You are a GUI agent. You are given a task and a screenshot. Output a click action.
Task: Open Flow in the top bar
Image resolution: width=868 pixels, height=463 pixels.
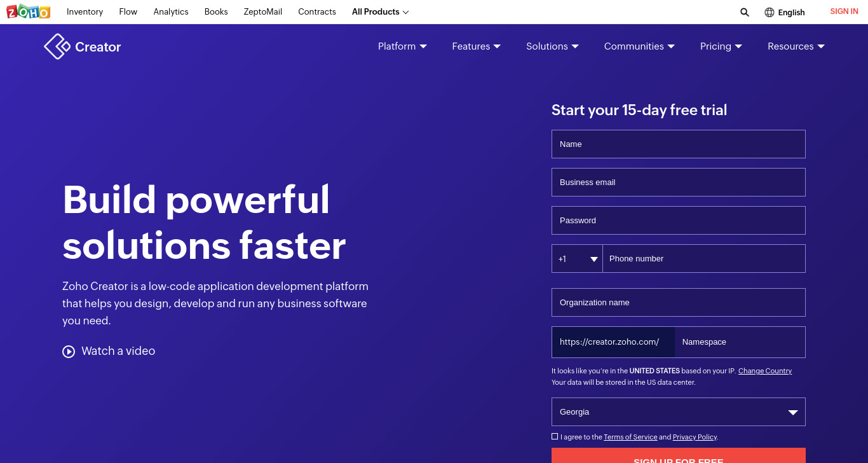coord(128,12)
